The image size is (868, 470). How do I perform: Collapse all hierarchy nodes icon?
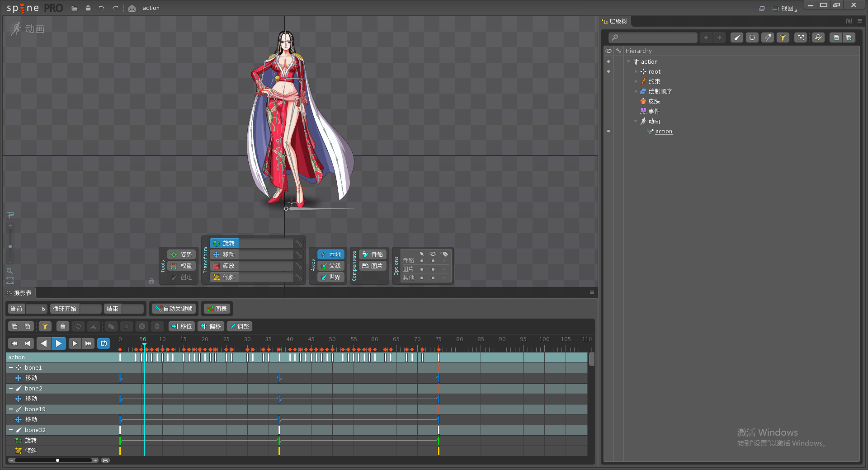point(836,38)
